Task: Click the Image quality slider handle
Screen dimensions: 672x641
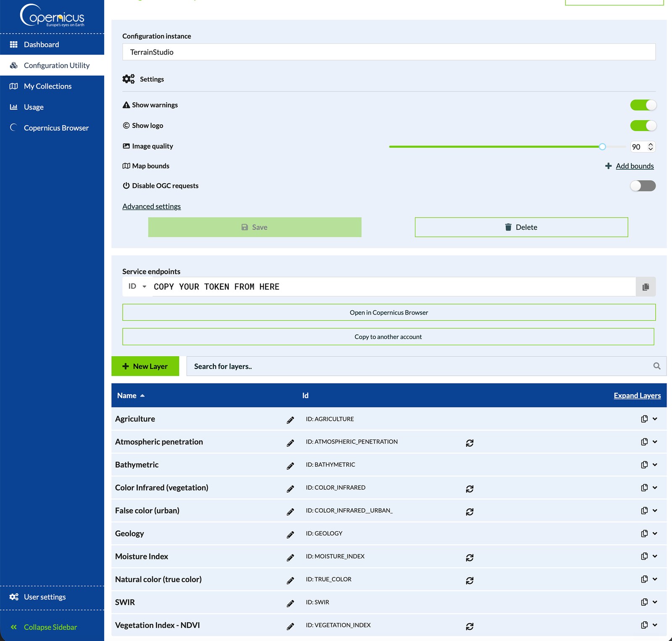Action: click(602, 147)
